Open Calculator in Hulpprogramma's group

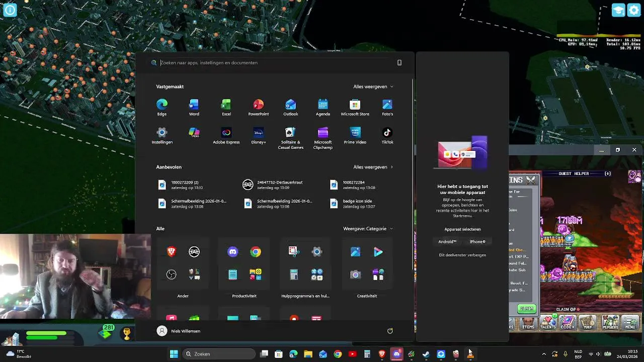(294, 275)
